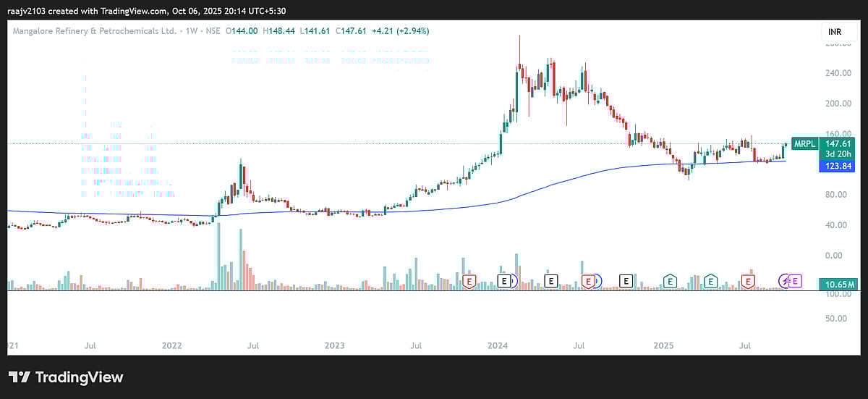The height and width of the screenshot is (399, 868).
Task: Click the +4.21 (+2.94%) change value
Action: [401, 31]
